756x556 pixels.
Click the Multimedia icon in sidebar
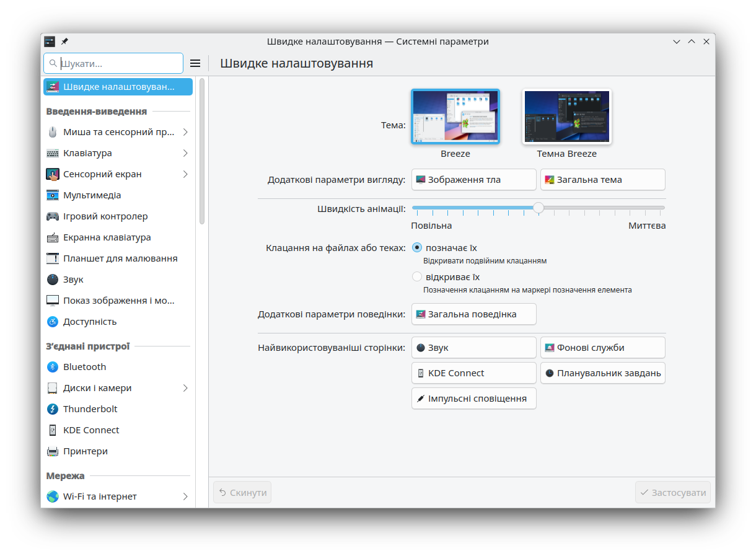click(53, 195)
